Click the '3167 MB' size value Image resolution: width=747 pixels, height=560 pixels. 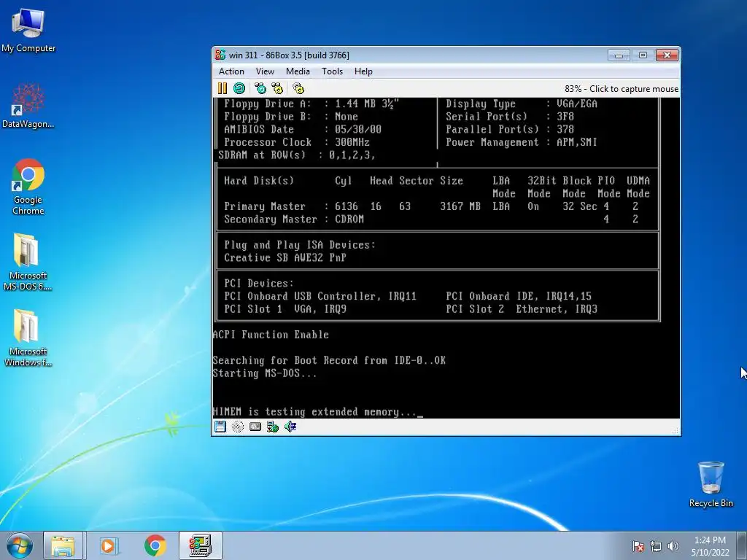[460, 206]
